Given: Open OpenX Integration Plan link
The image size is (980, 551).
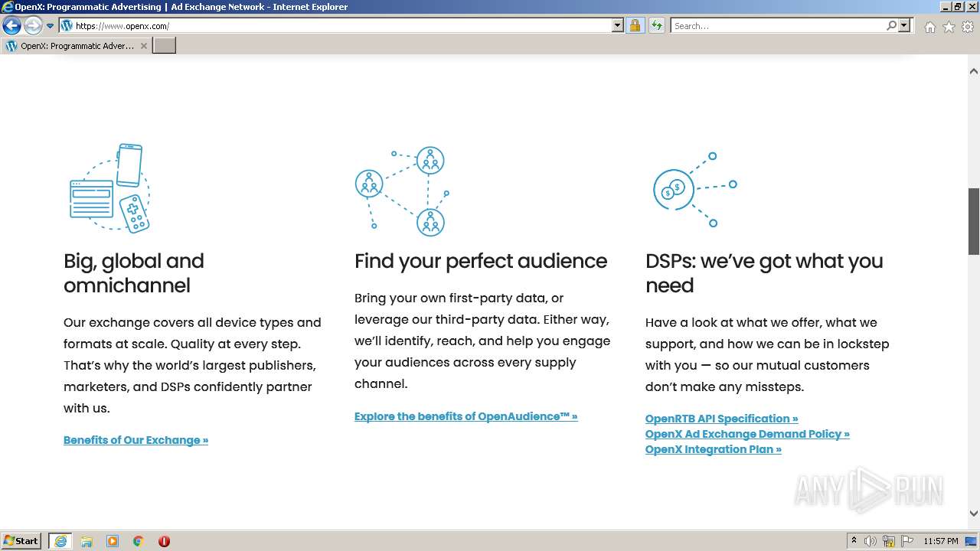Looking at the screenshot, I should pos(713,449).
